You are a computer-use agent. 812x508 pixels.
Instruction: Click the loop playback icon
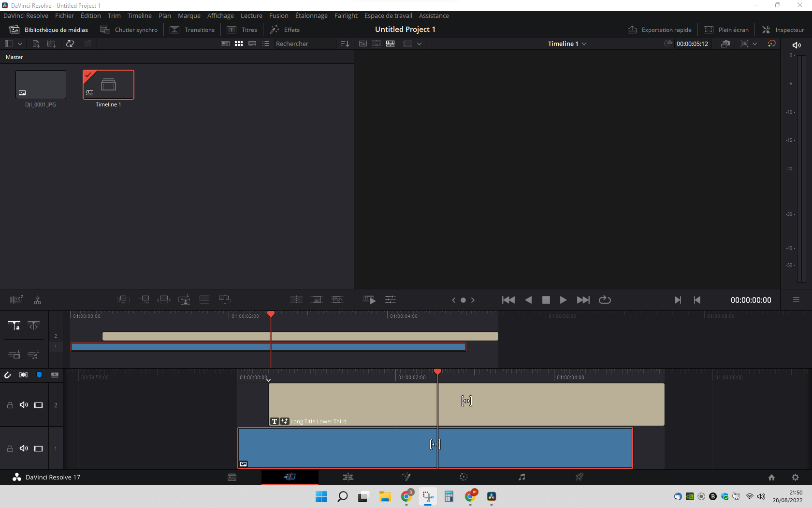click(x=605, y=300)
